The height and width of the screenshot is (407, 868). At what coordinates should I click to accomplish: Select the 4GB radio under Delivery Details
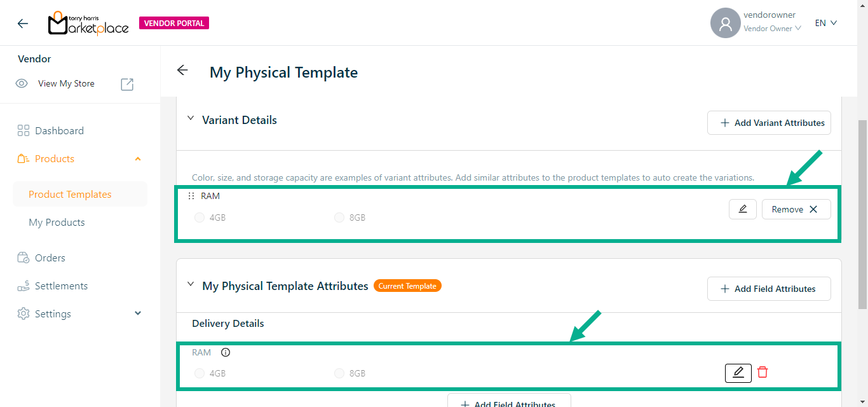(200, 373)
